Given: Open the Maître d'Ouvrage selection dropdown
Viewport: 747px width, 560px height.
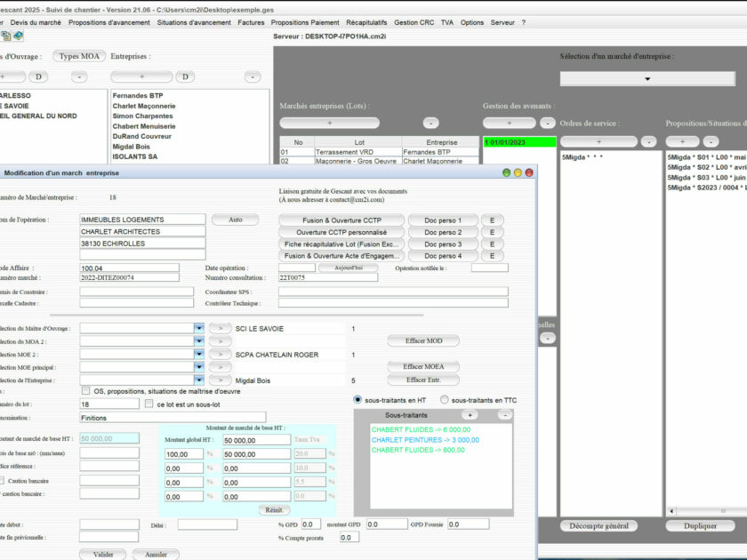Looking at the screenshot, I should 199,328.
